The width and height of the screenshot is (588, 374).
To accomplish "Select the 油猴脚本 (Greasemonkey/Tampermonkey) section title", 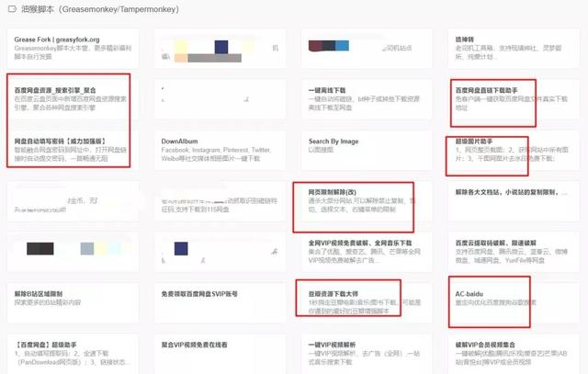I will [x=100, y=9].
